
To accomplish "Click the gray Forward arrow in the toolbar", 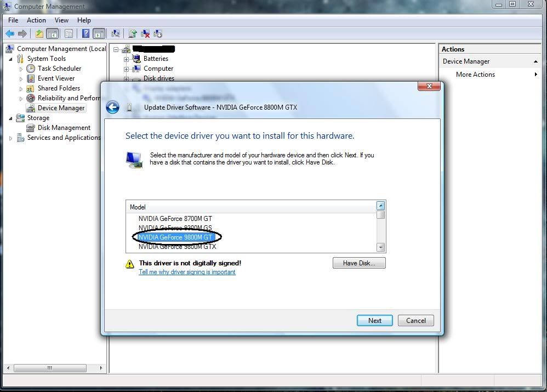I will click(x=22, y=34).
